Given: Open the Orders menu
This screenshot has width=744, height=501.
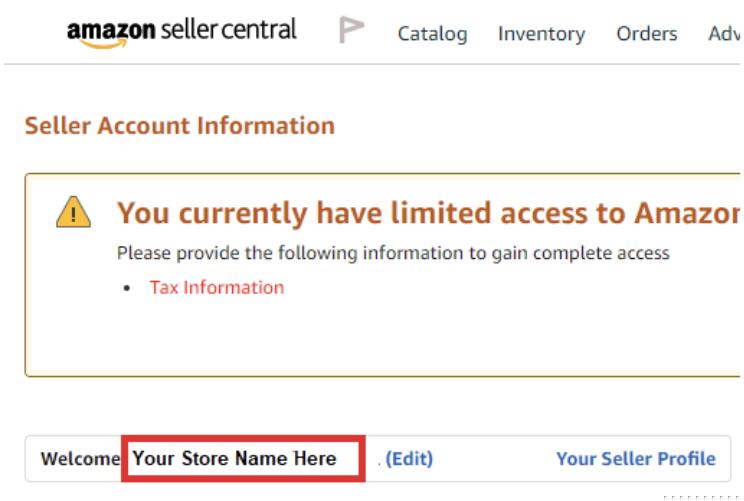Looking at the screenshot, I should click(646, 34).
